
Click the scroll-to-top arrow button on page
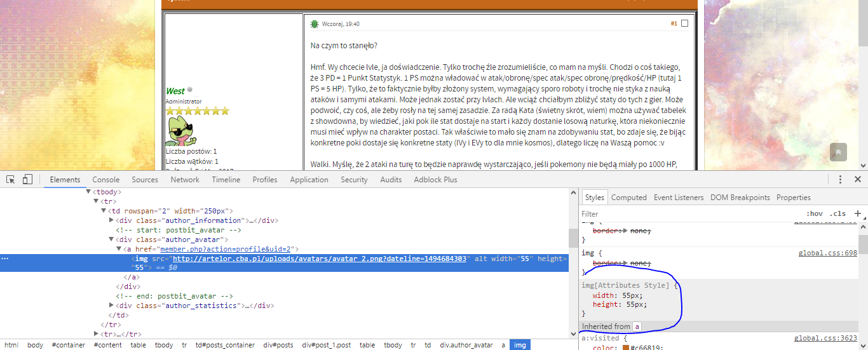click(838, 152)
